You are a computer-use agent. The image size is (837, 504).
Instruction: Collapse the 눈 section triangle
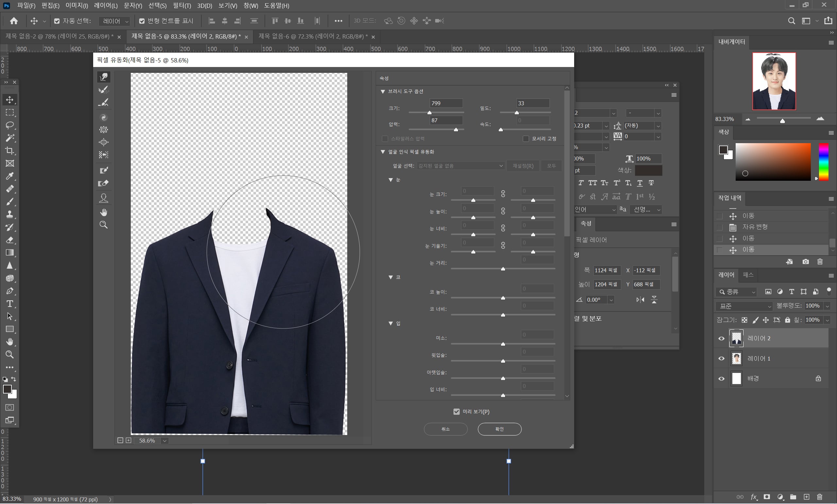391,180
